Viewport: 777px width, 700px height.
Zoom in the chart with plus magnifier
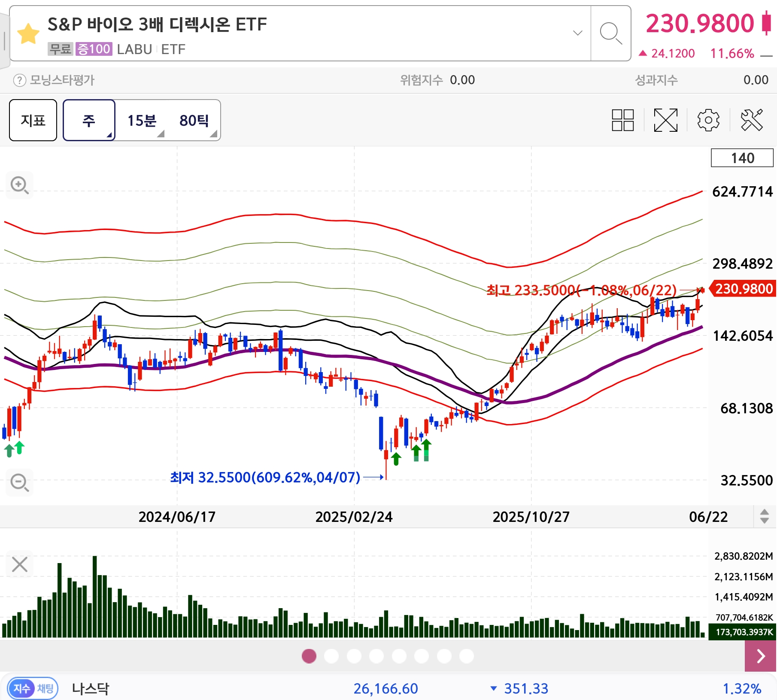(19, 185)
